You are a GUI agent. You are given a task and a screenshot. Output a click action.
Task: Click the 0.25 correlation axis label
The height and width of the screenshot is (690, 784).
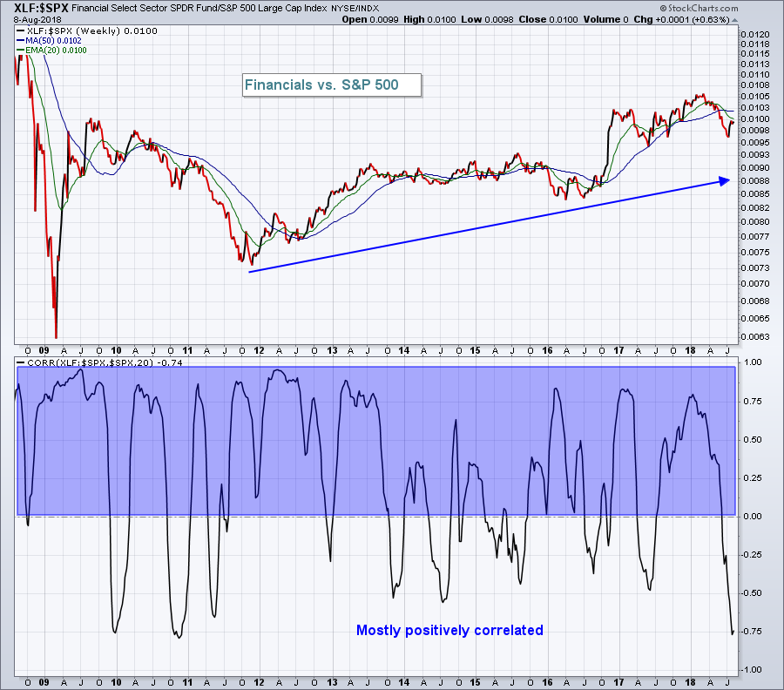[x=753, y=478]
